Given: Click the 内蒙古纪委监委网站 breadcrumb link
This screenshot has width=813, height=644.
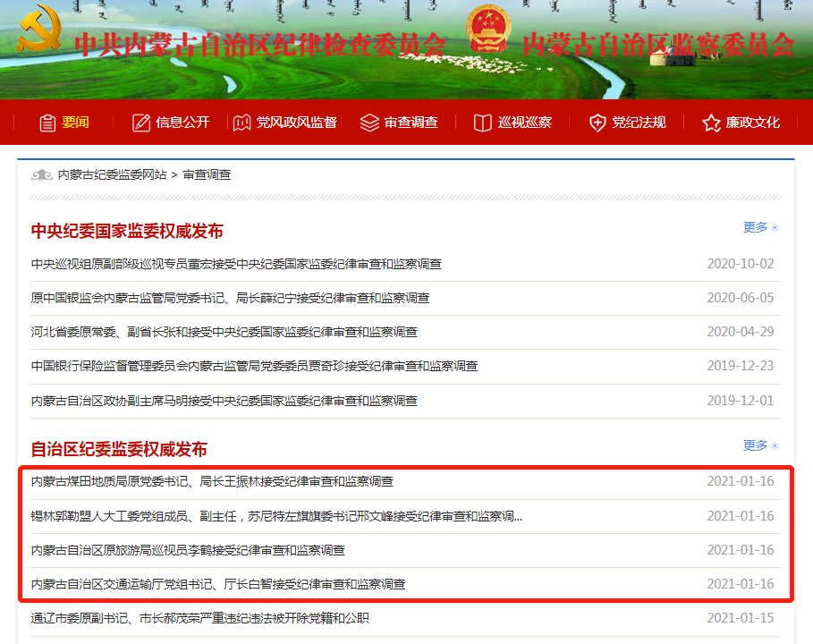Looking at the screenshot, I should [113, 174].
